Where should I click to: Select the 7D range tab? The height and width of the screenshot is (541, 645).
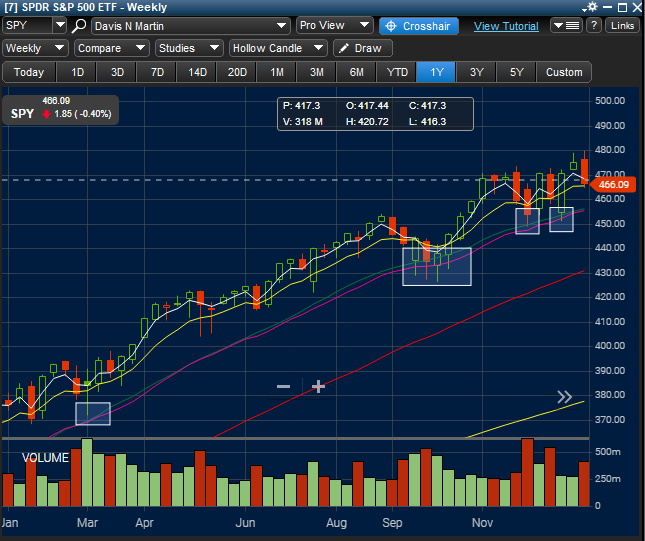[157, 72]
